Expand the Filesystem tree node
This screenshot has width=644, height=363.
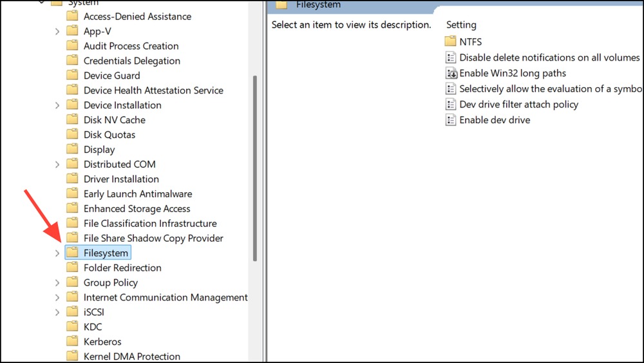point(57,253)
